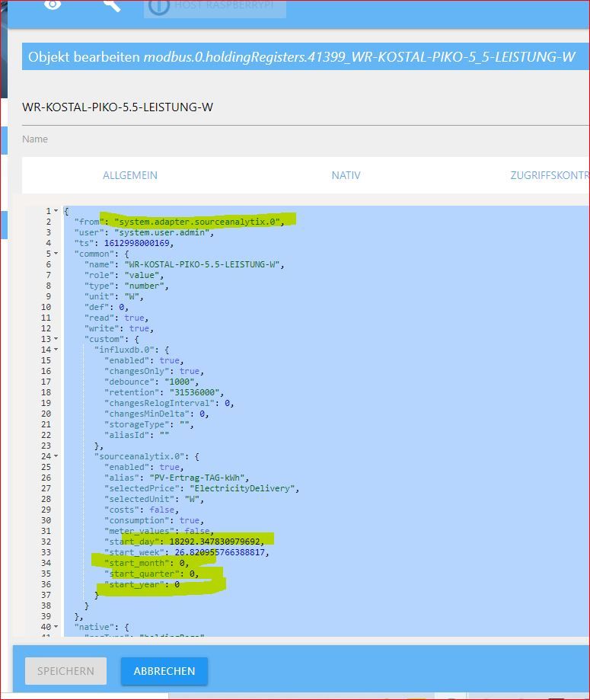Screen dimensions: 590x700
Task: Toggle the eye visibility icon in the top bar
Action: [53, 5]
